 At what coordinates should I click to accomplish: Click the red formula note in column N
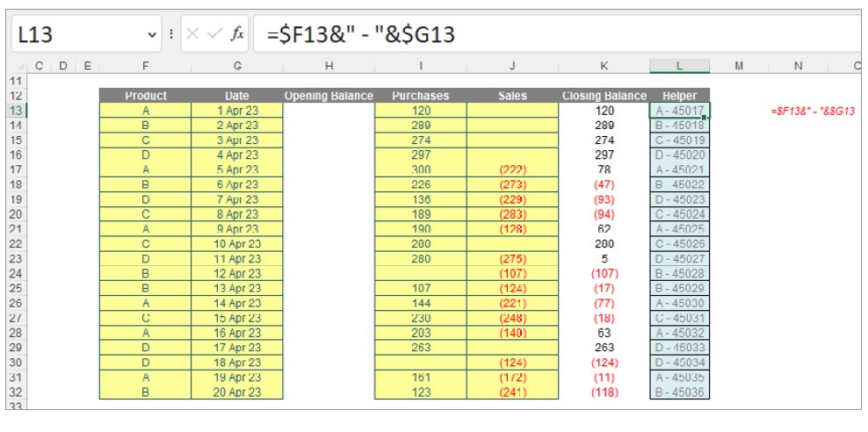pyautogui.click(x=812, y=112)
